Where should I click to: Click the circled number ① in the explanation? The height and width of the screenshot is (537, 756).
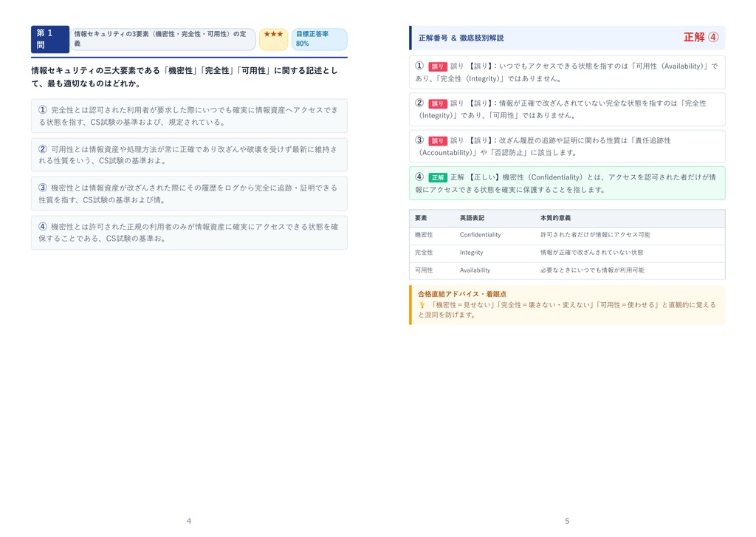(x=419, y=66)
